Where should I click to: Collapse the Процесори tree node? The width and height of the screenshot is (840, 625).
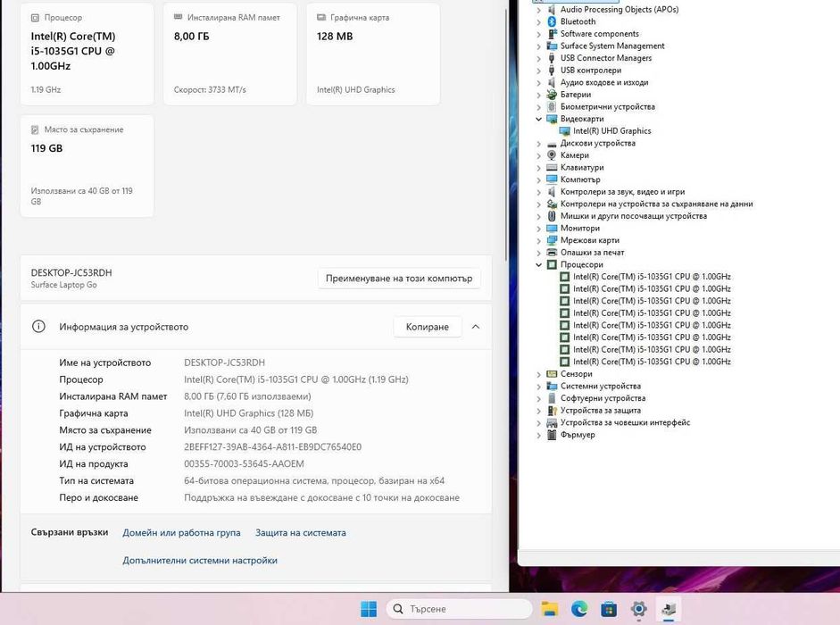(x=539, y=265)
